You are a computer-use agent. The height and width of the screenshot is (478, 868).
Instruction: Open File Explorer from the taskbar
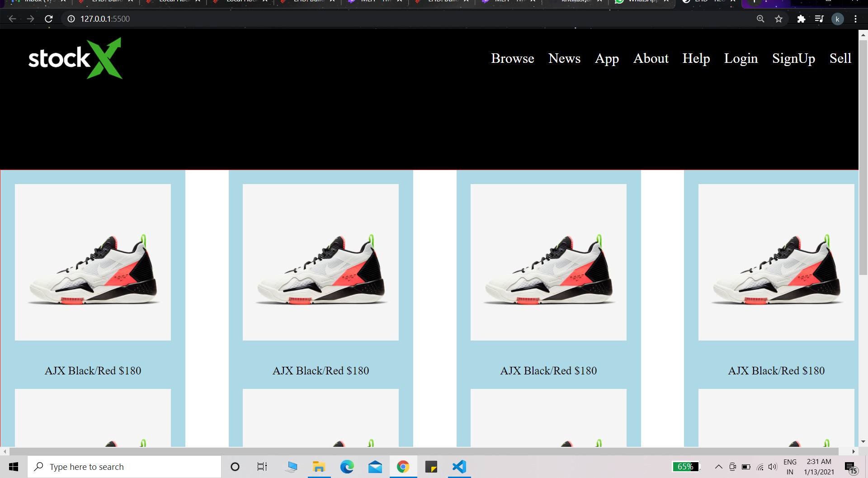click(x=319, y=467)
